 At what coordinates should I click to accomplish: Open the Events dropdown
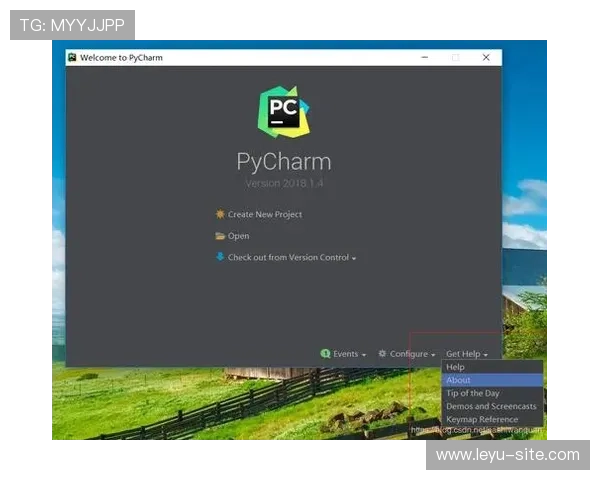pos(349,354)
